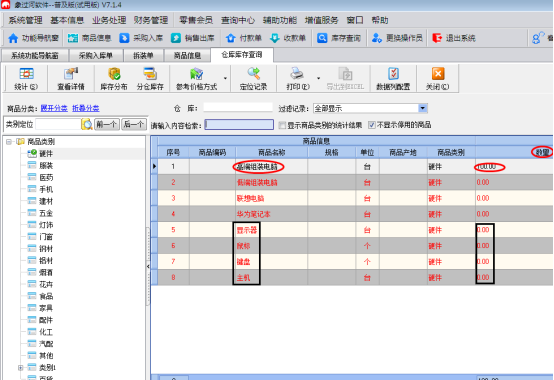Select 服装 category in tree
Viewport: 554px width, 380px height.
pyautogui.click(x=46, y=166)
